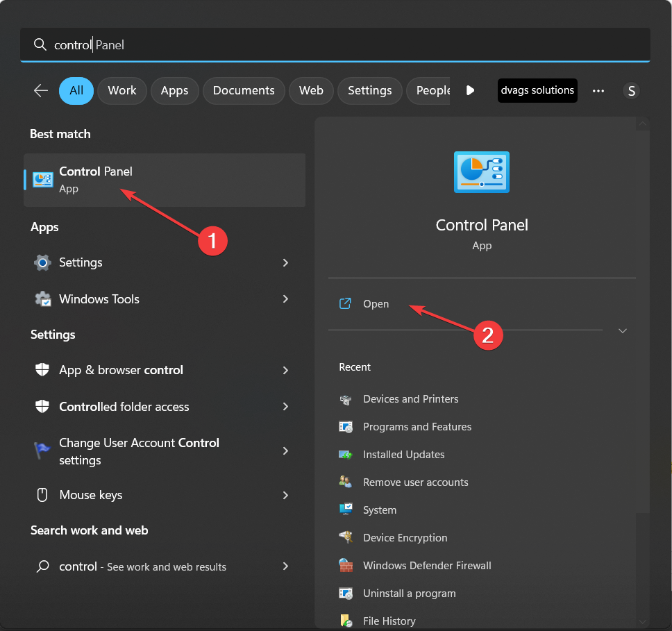Click the S account avatar
Viewport: 672px width, 631px height.
[x=631, y=91]
